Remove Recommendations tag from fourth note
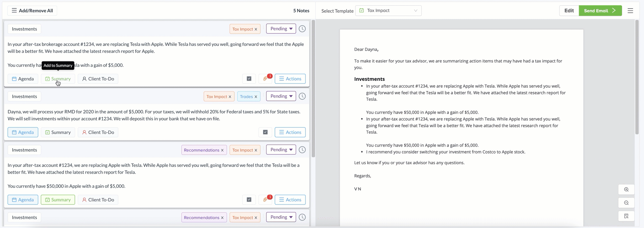Image resolution: width=644 pixels, height=228 pixels. (222, 218)
